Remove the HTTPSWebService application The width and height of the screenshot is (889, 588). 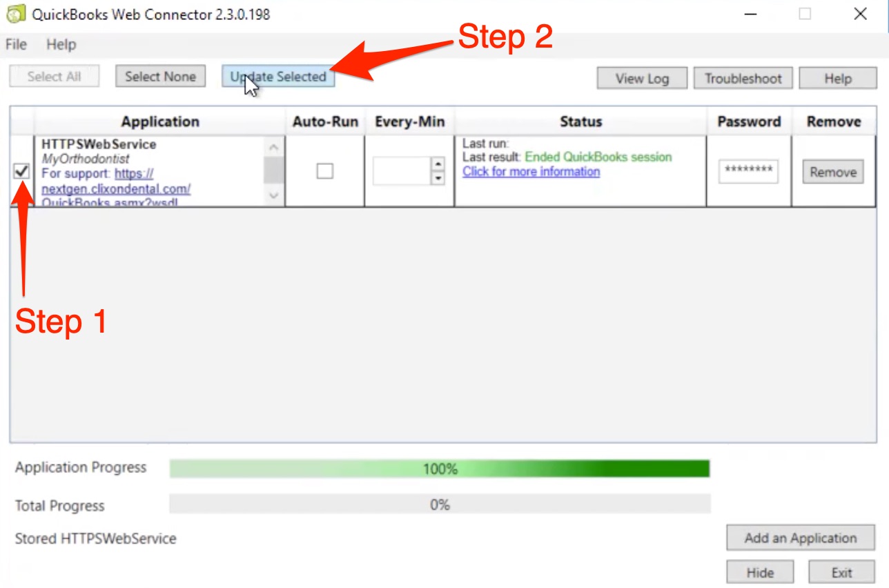[833, 172]
